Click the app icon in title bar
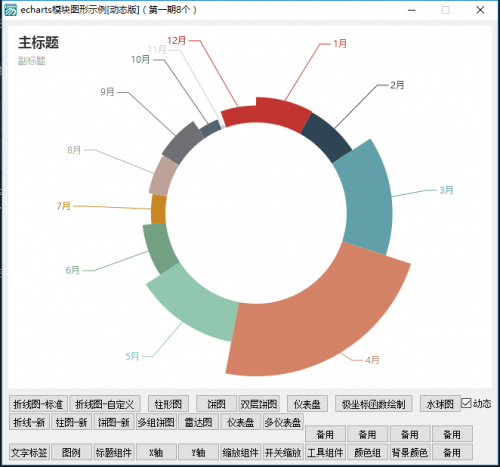Screen dimensions: 500x467 pyautogui.click(x=10, y=10)
